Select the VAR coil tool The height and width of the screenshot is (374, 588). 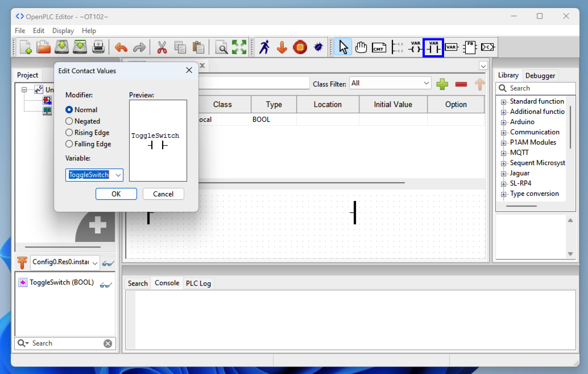(x=415, y=47)
